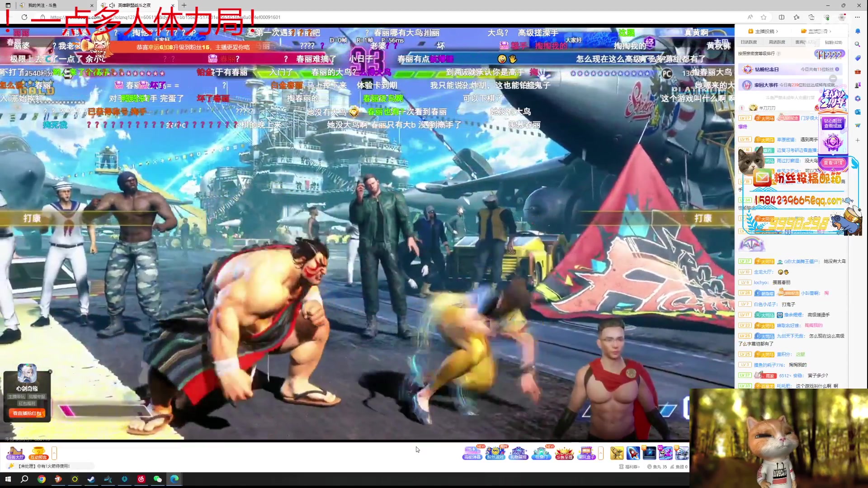The image size is (868, 488).
Task: Open Edge sidebar Microsoft 365 icon
Action: click(x=858, y=99)
